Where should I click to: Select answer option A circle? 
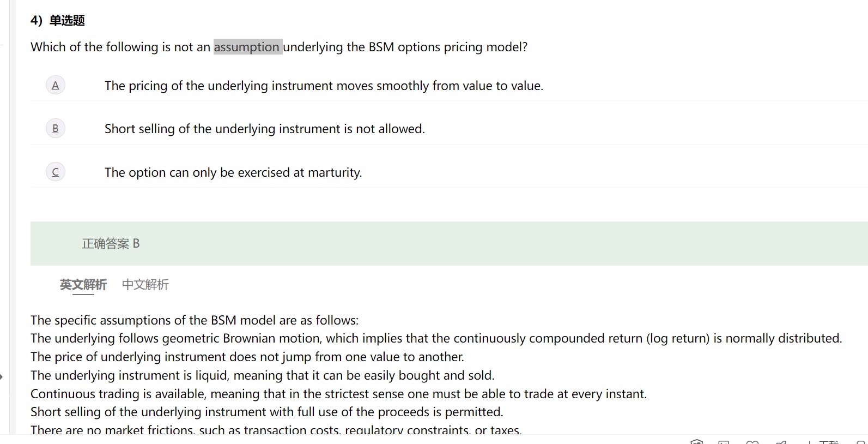click(56, 86)
